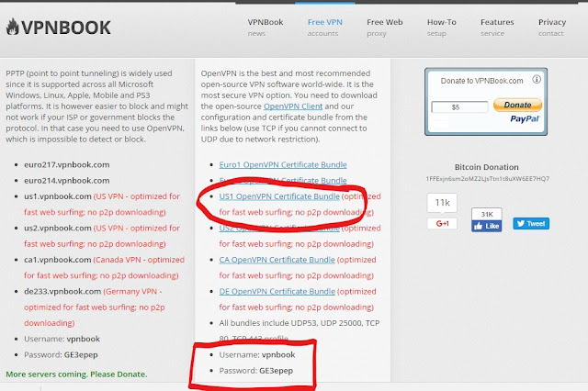Select PPTP Username vpnbook text

[62, 339]
